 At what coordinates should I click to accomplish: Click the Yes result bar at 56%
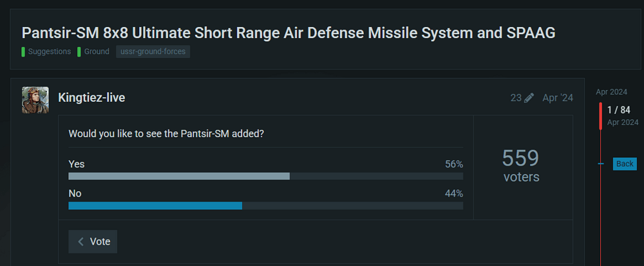(179, 176)
